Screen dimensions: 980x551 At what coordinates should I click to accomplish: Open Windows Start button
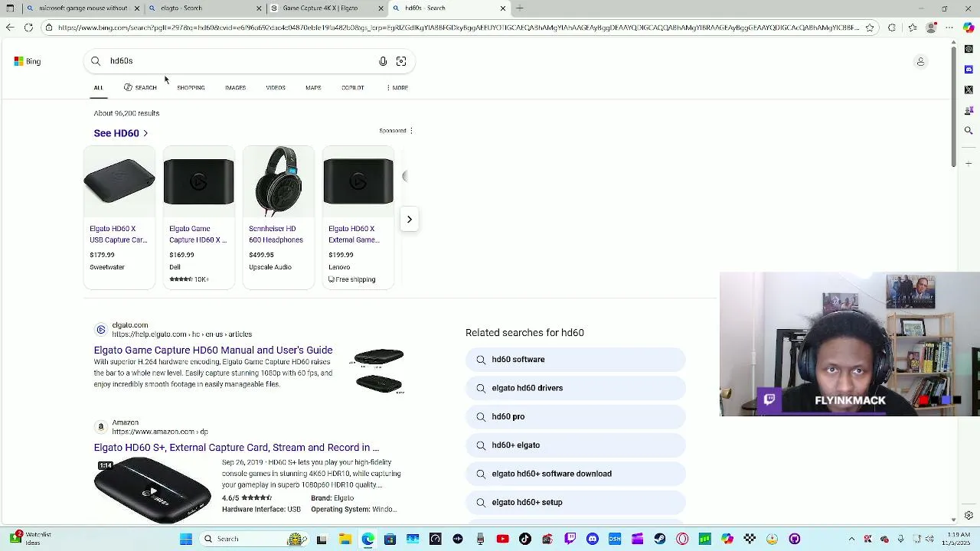tap(186, 539)
